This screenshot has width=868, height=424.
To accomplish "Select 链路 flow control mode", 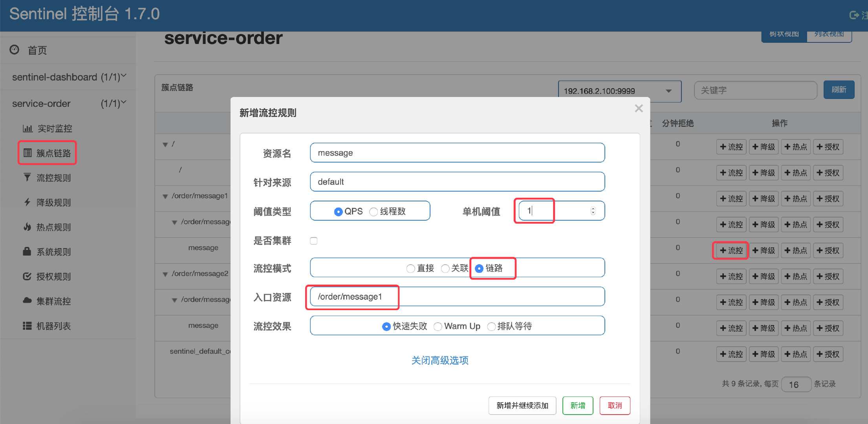I will 479,269.
